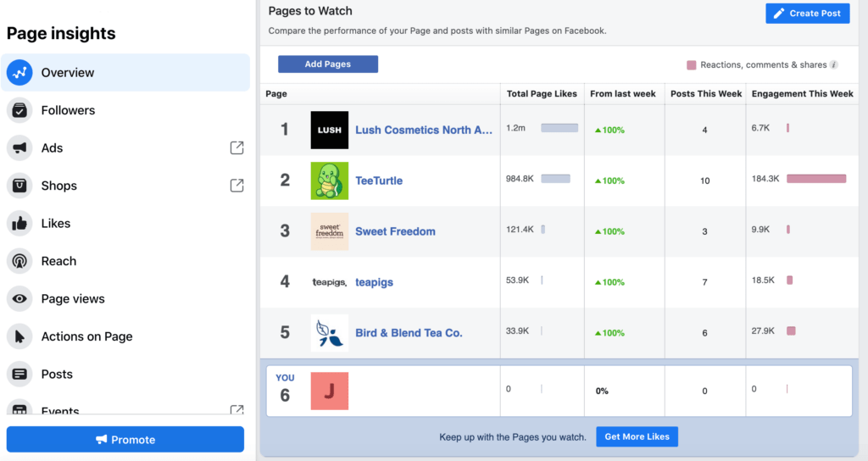
Task: Click the 33.9K likes value
Action: (517, 331)
